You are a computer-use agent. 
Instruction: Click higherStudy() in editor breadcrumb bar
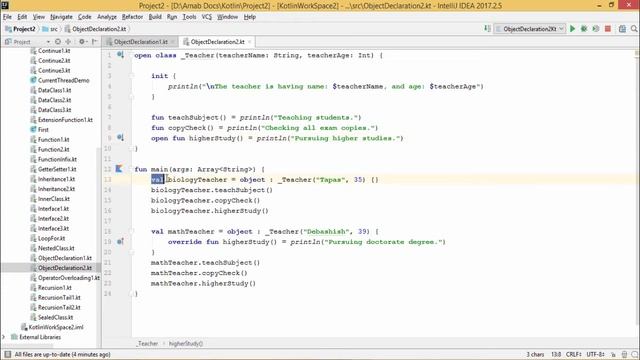pos(186,344)
